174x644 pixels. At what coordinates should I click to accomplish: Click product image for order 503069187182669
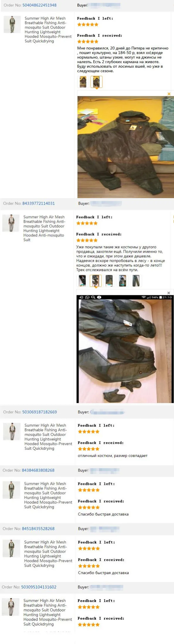pos(12,431)
